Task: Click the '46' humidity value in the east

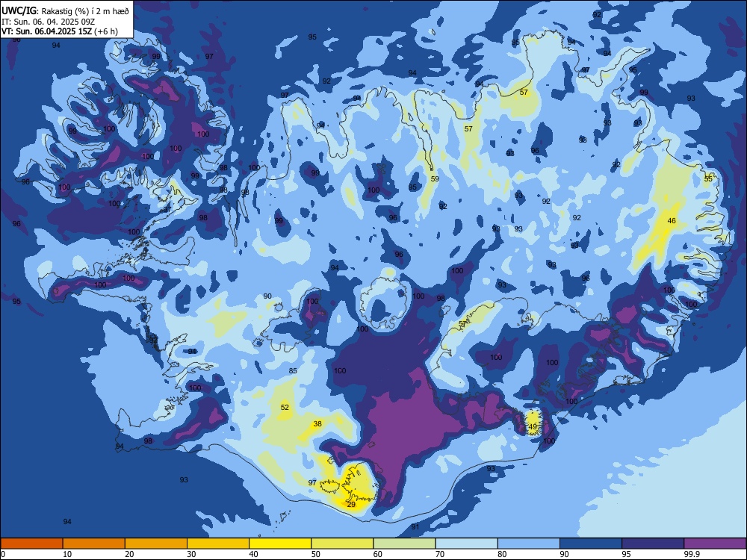Action: coord(672,220)
